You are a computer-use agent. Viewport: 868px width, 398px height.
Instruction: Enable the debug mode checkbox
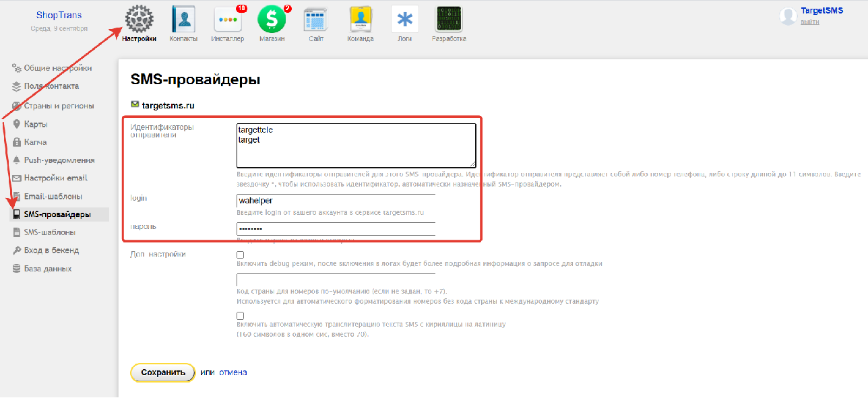(240, 255)
